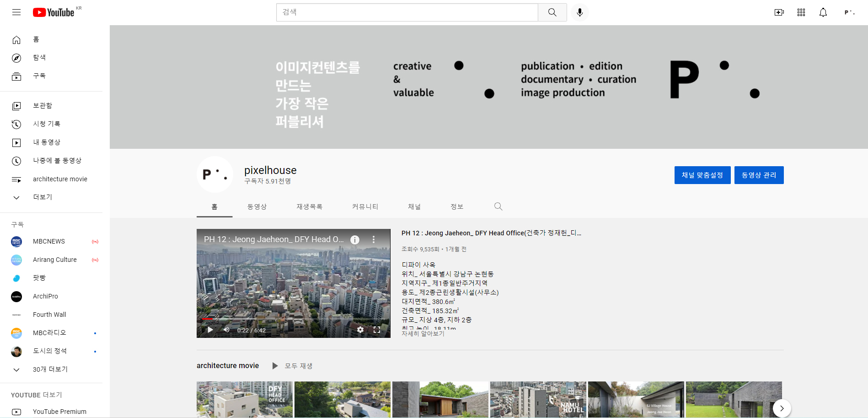The height and width of the screenshot is (418, 868).
Task: Open 보관함 library
Action: tap(51, 106)
